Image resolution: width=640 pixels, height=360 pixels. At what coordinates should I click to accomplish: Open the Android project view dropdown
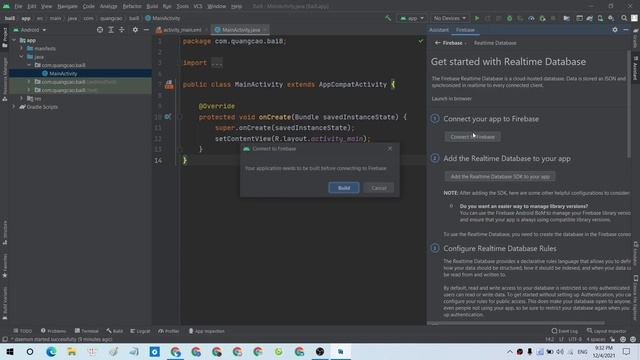(x=30, y=30)
